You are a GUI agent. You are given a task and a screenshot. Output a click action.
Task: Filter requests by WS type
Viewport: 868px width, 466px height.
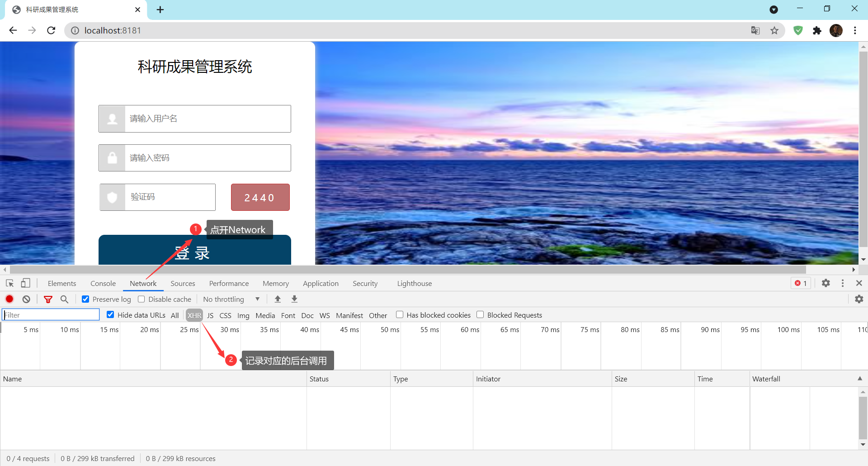coord(325,315)
